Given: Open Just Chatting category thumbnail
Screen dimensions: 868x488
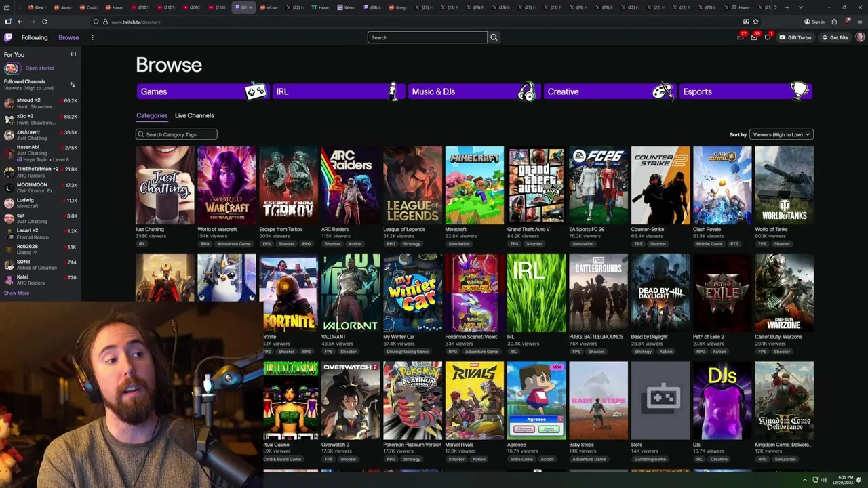Looking at the screenshot, I should 165,185.
